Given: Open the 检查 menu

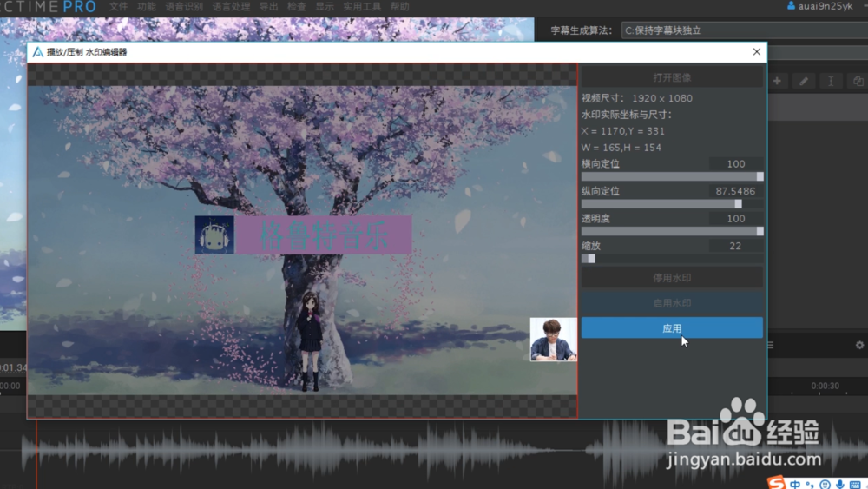Looking at the screenshot, I should 297,7.
